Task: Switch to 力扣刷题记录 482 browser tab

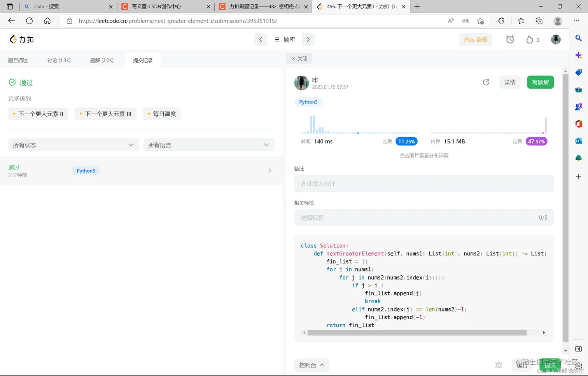Action: [x=264, y=7]
